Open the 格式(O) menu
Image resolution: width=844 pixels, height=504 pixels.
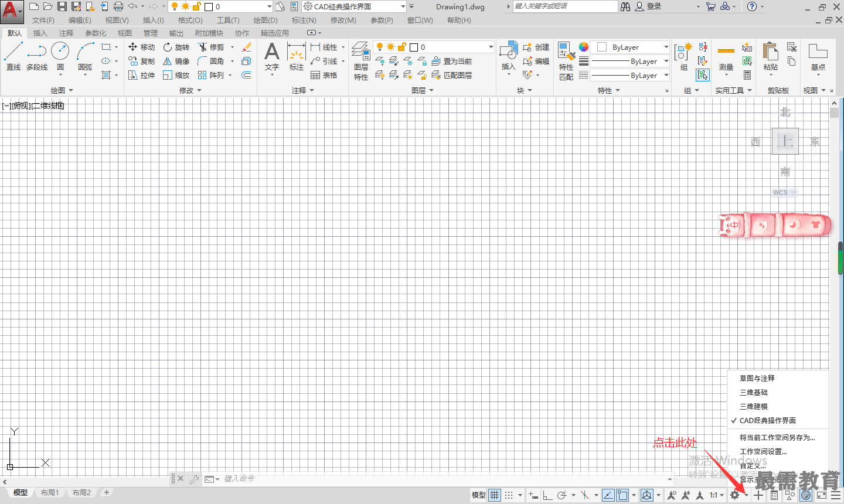(x=190, y=21)
